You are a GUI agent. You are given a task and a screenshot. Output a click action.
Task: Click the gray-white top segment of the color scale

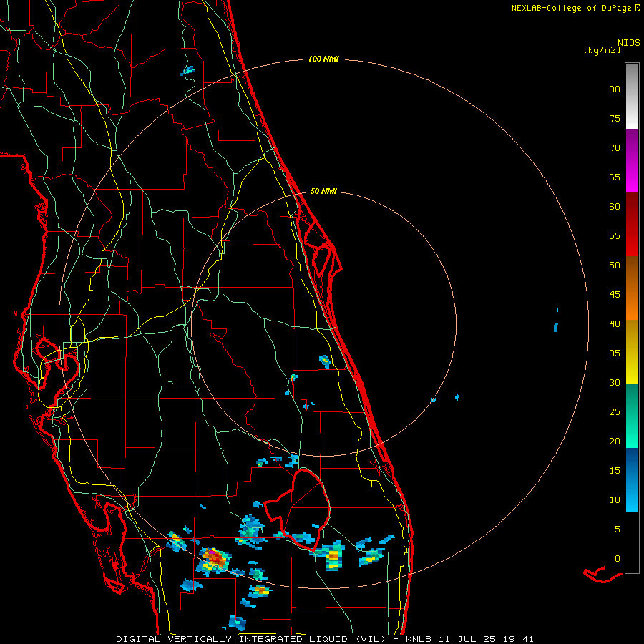tap(632, 96)
